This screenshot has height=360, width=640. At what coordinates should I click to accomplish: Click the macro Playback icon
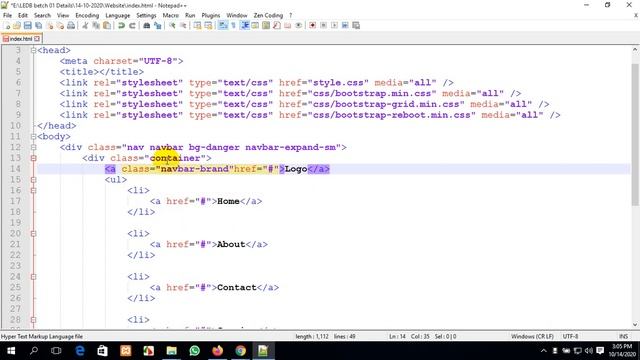(334, 26)
